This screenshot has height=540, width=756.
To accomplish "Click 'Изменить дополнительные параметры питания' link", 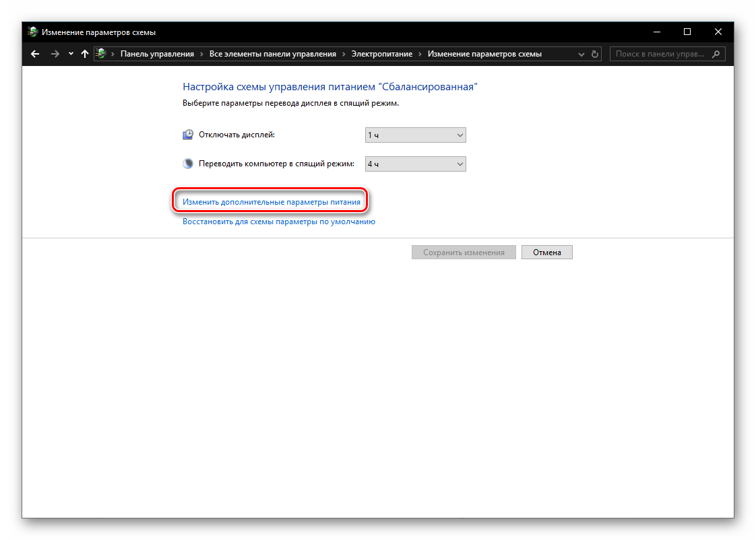I will [272, 202].
